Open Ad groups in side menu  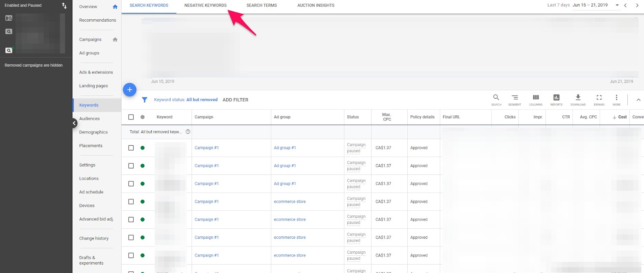89,53
